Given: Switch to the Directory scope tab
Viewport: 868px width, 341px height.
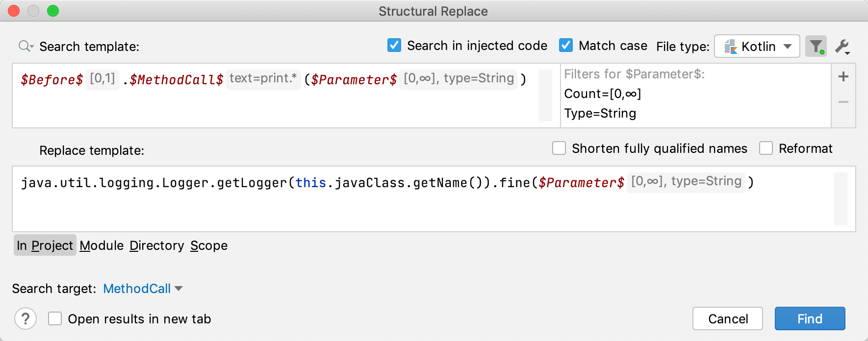Looking at the screenshot, I should (x=157, y=245).
